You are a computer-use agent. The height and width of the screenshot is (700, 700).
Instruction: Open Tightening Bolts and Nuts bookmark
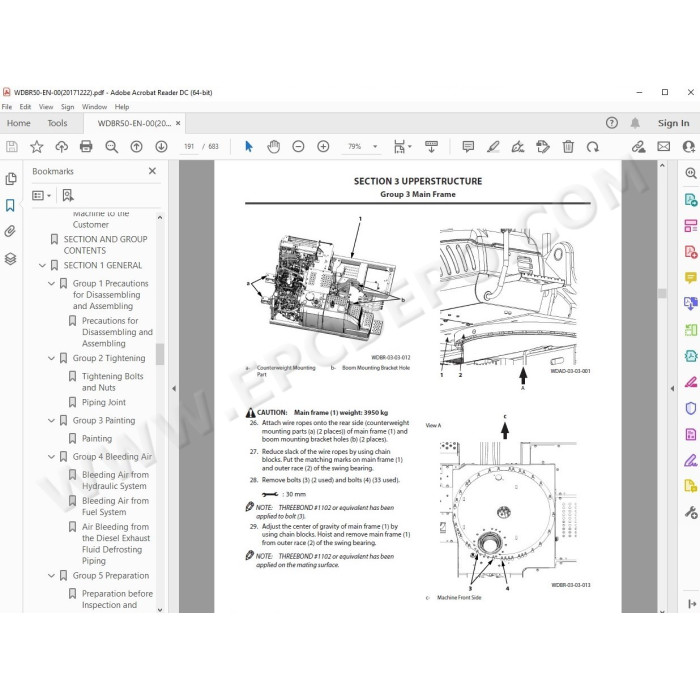pyautogui.click(x=112, y=382)
